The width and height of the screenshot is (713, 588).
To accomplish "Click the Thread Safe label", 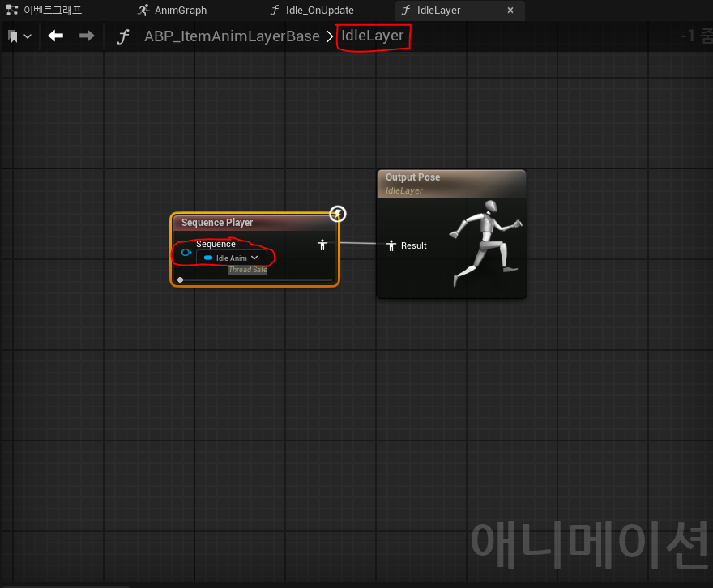I will (x=248, y=270).
